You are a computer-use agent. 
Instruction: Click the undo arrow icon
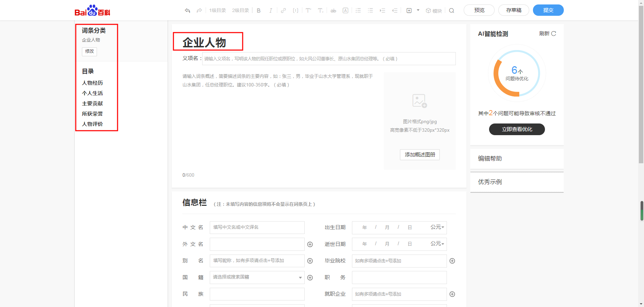pyautogui.click(x=187, y=11)
